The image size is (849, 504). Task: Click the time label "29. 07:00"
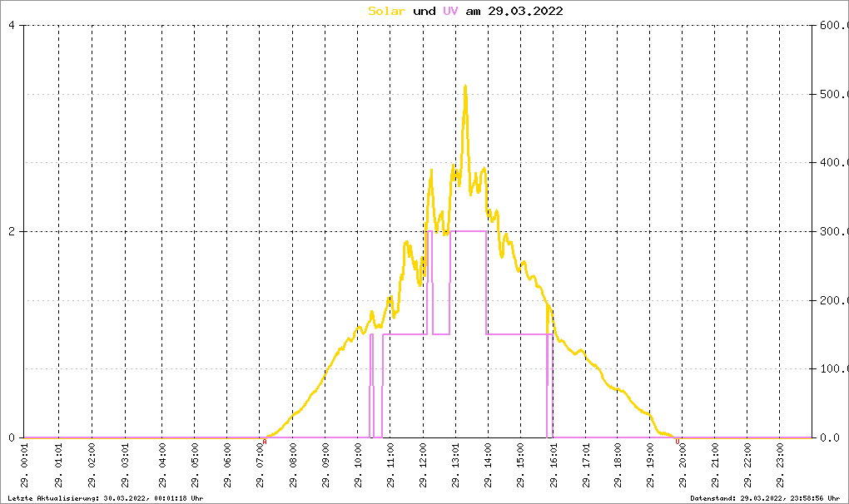click(x=260, y=466)
